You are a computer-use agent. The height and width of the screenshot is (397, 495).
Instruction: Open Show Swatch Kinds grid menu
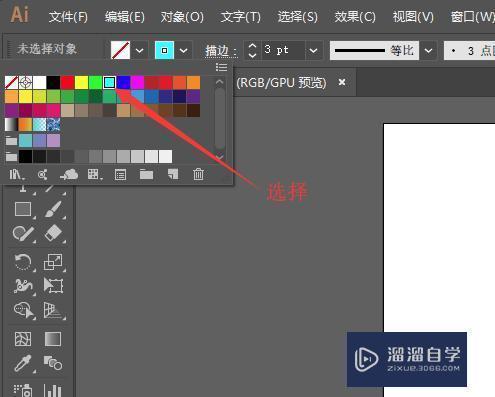pos(94,174)
